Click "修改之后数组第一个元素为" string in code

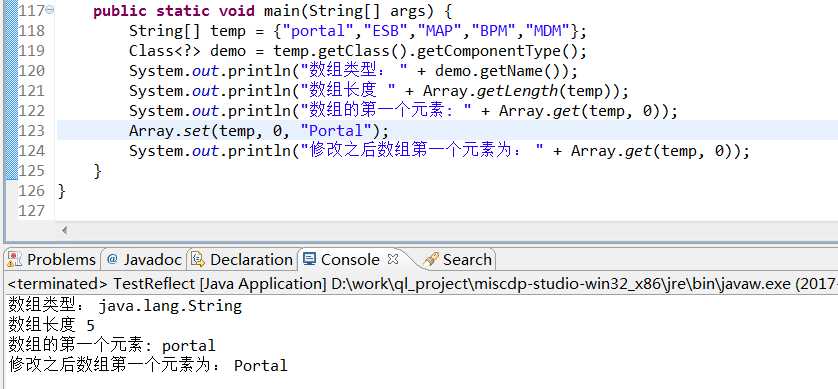[422, 151]
